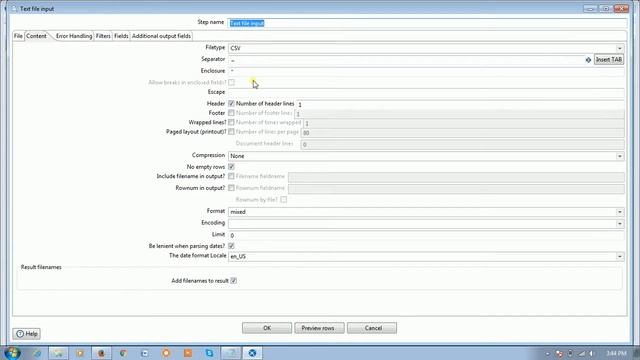Open the Windows Start menu orb
640x360 pixels.
pos(12,353)
